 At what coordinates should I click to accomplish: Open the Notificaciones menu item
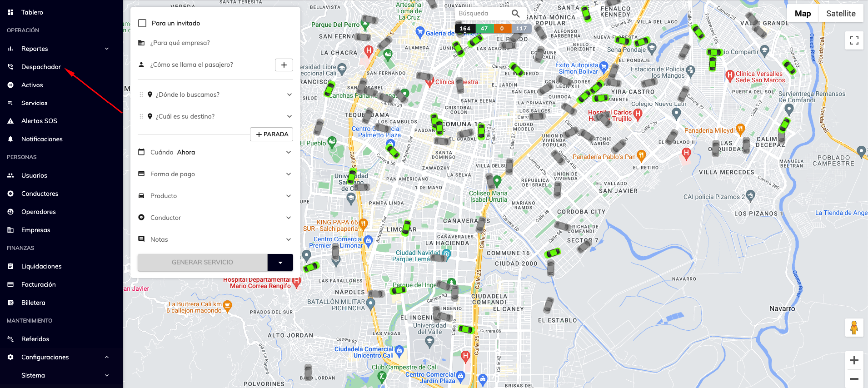coord(42,139)
